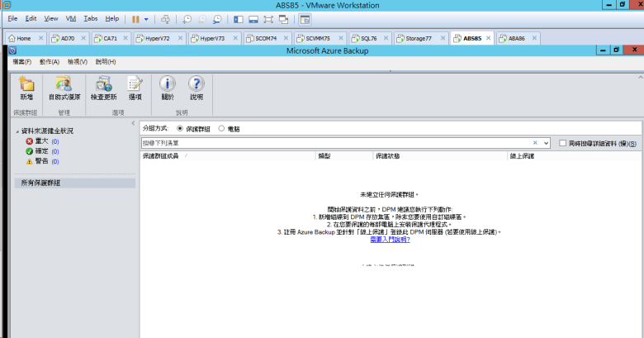The width and height of the screenshot is (644, 338).
Task: Switch to the SQL76 VM tab
Action: pos(365,38)
